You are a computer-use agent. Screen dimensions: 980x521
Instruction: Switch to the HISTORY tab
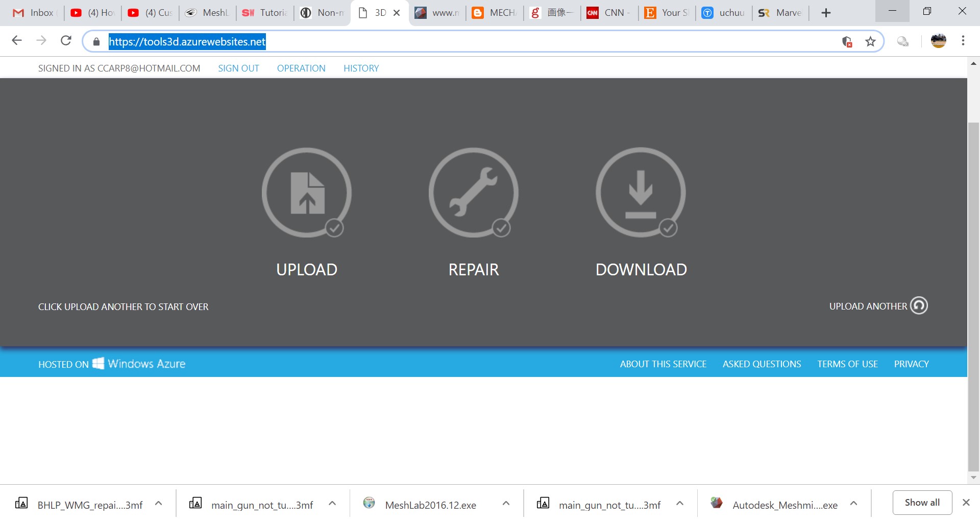pyautogui.click(x=361, y=68)
